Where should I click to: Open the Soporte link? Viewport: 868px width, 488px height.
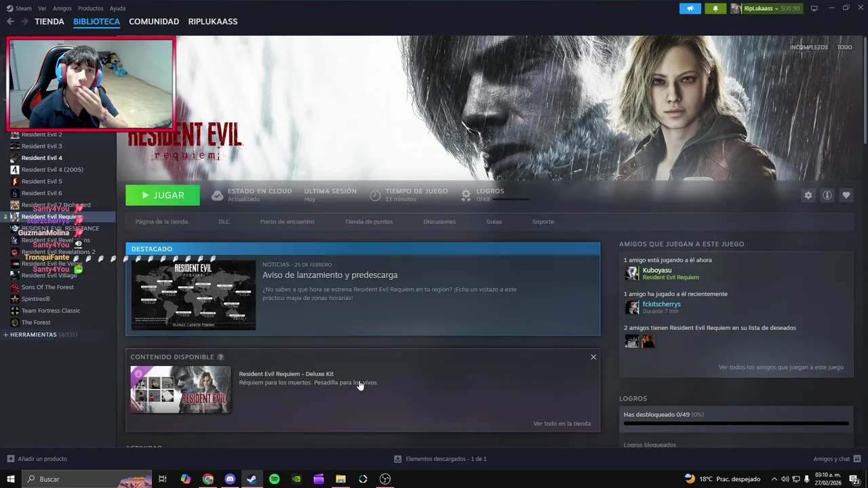543,222
